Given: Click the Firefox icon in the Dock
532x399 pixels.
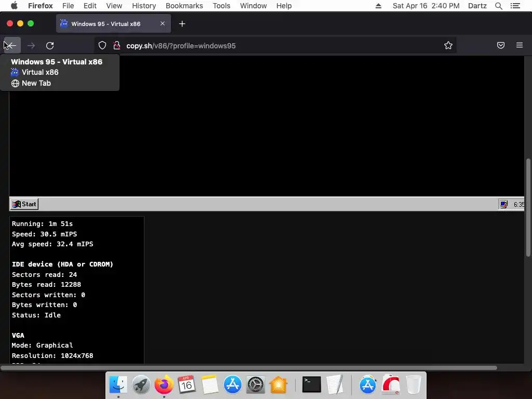Looking at the screenshot, I should [164, 384].
